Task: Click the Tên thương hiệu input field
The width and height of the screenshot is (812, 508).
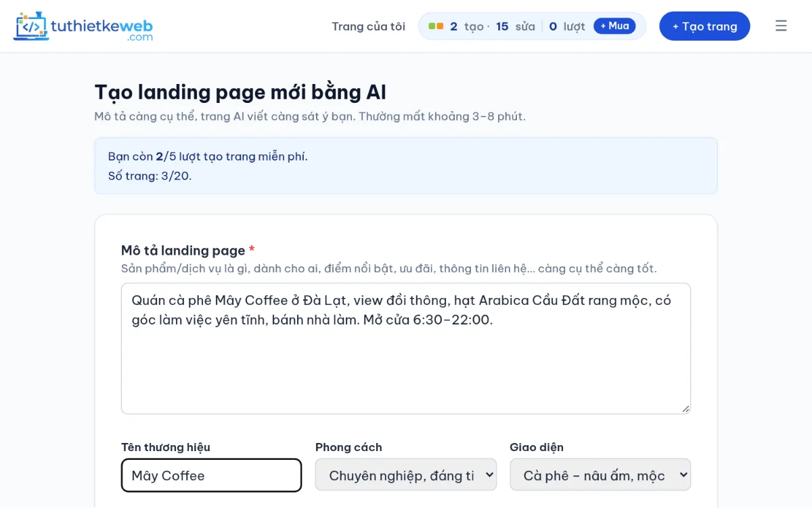Action: pos(211,475)
